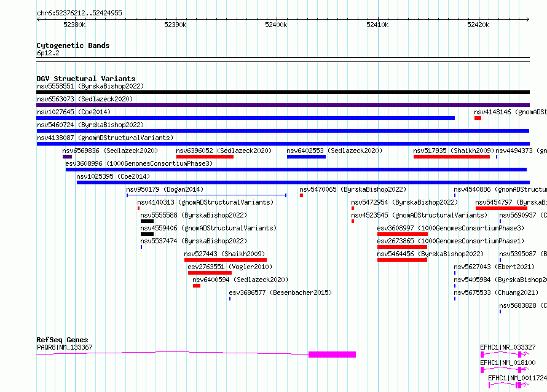Click the 52420k ruler label
Screen dimensions: 547x392
pyautogui.click(x=478, y=25)
